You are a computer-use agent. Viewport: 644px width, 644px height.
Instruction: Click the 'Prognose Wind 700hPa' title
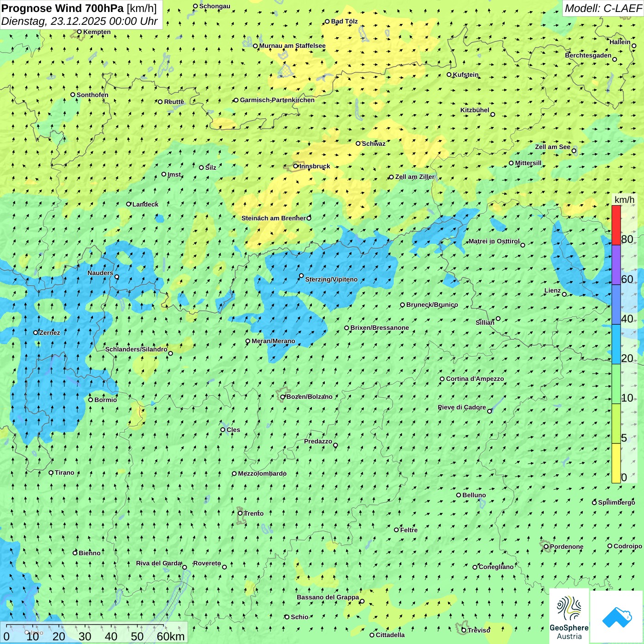click(x=63, y=8)
